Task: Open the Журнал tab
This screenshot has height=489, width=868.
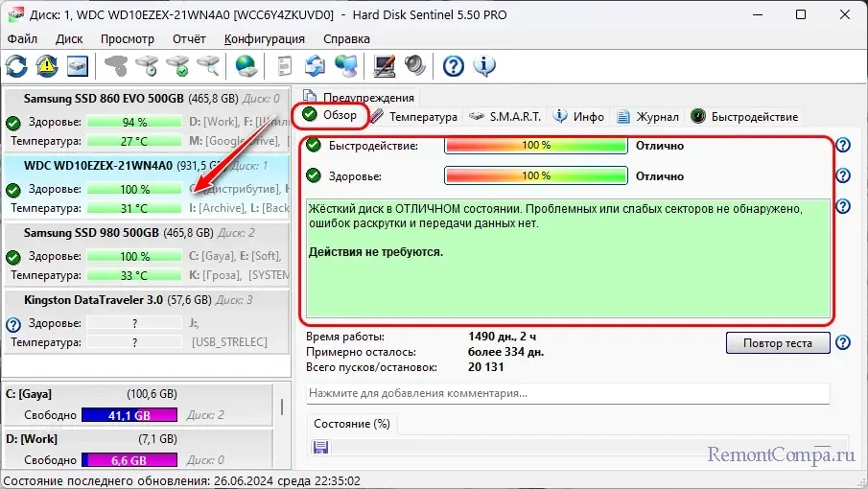Action: point(648,117)
